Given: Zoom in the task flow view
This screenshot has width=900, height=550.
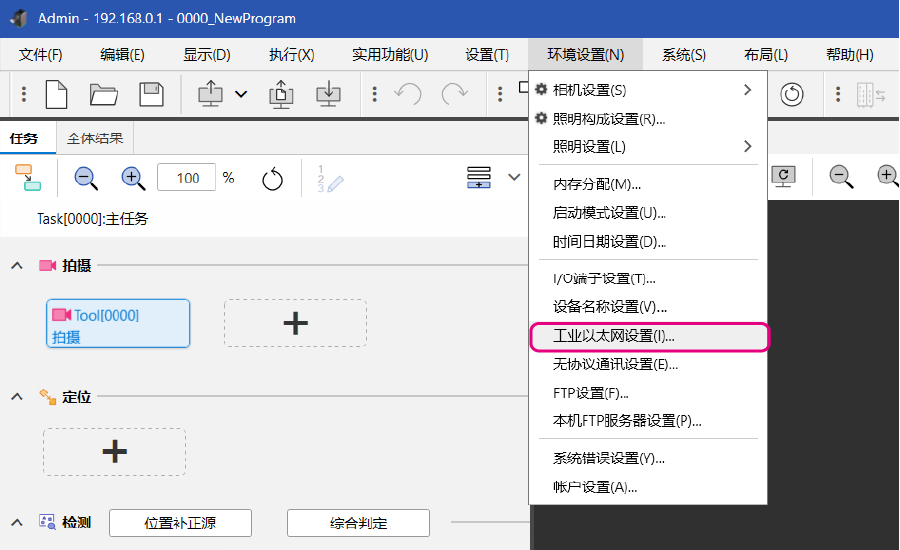Looking at the screenshot, I should pyautogui.click(x=133, y=178).
